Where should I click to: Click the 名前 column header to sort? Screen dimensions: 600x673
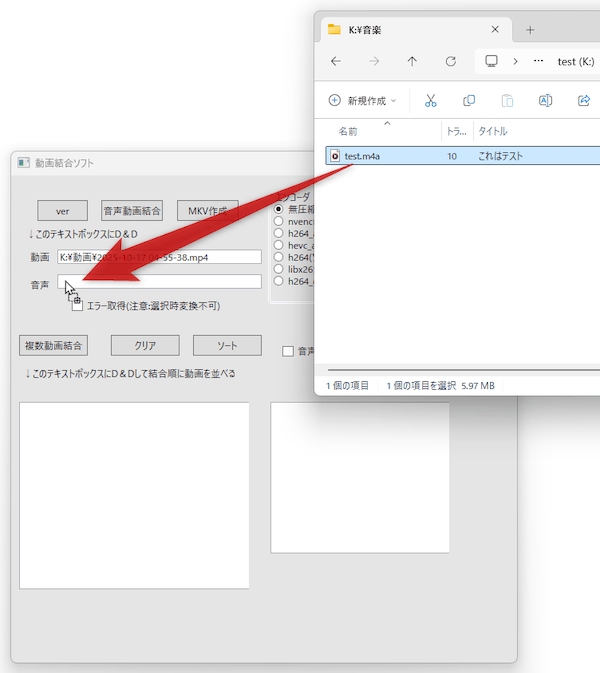pyautogui.click(x=348, y=131)
